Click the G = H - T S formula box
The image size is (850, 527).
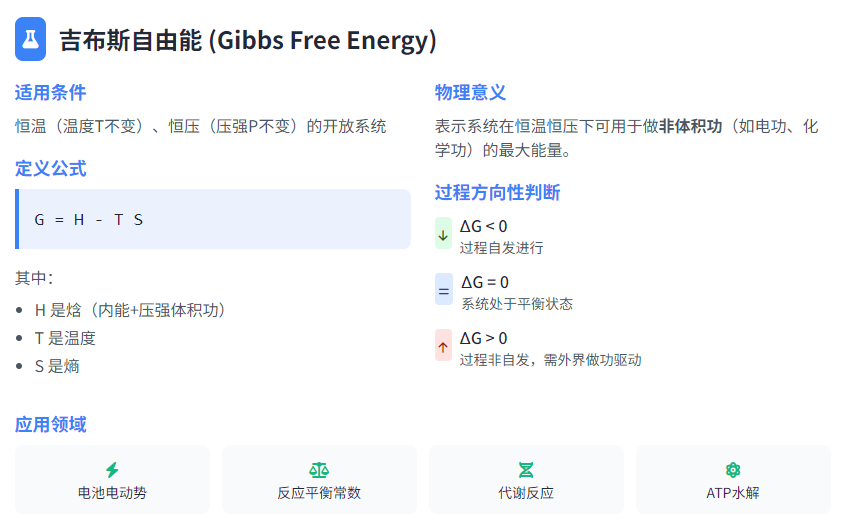(213, 219)
